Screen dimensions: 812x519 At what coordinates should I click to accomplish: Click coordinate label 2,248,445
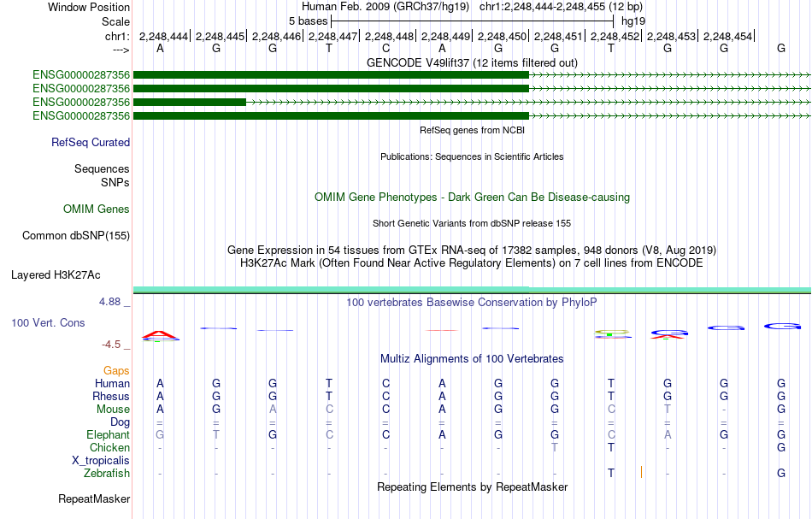pos(220,36)
